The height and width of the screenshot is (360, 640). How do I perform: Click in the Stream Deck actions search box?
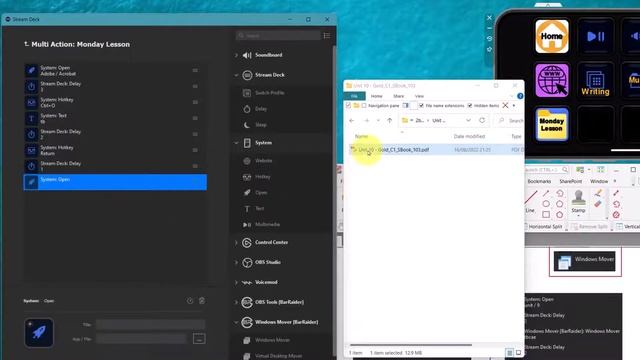pyautogui.click(x=278, y=36)
